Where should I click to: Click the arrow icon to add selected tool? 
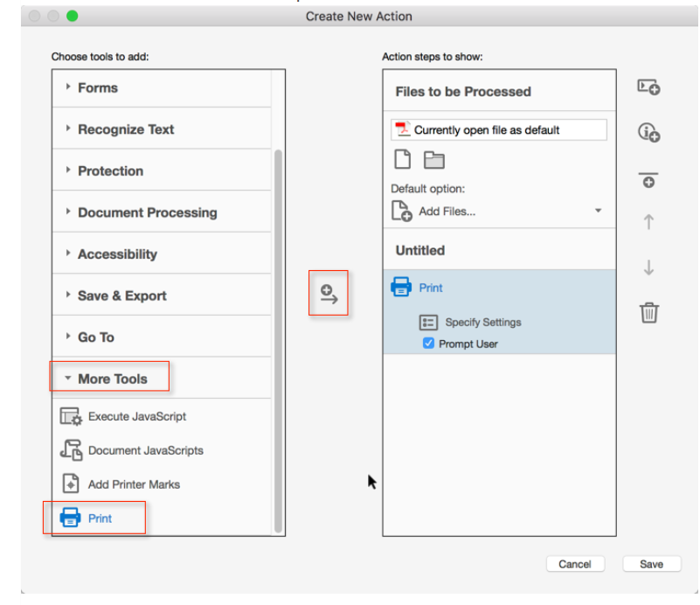pos(329,294)
